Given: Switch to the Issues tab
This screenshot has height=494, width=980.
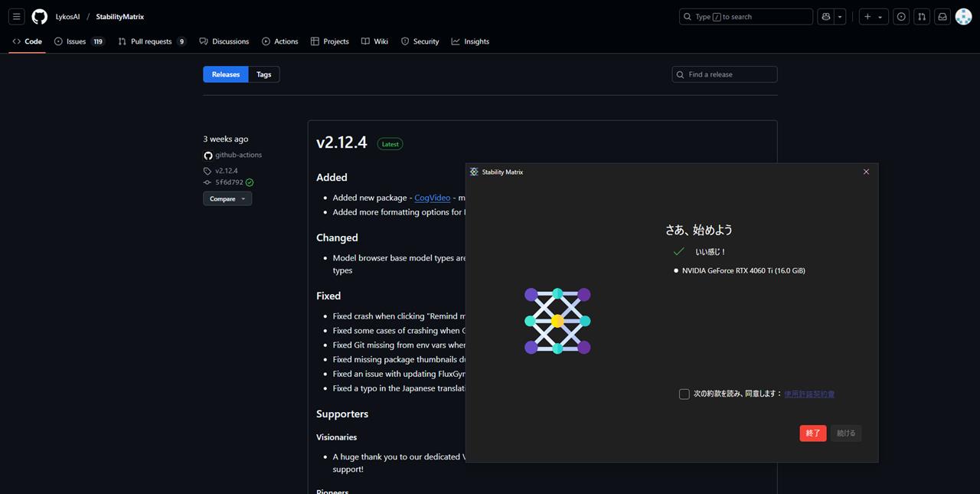Looking at the screenshot, I should coord(79,41).
